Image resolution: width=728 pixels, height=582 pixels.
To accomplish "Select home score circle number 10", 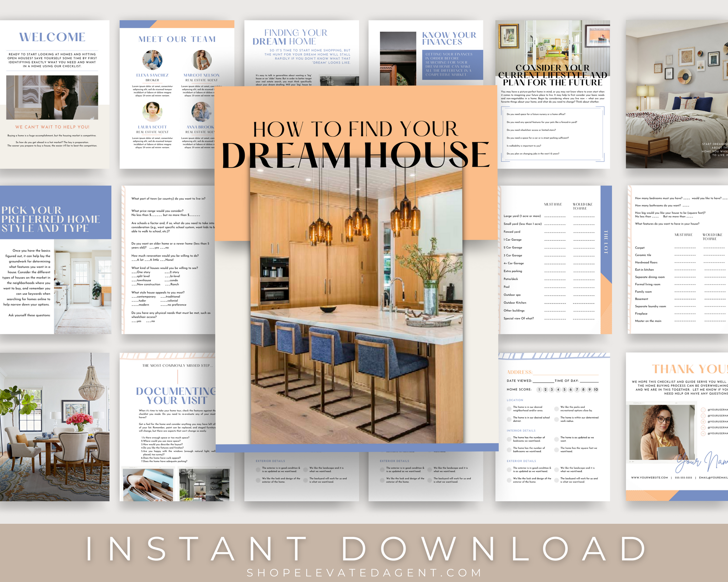I will coord(596,389).
